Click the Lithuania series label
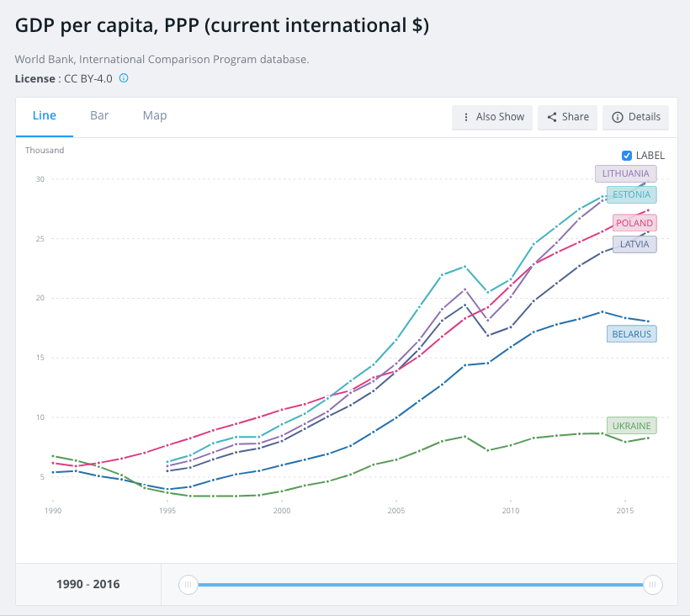 pyautogui.click(x=625, y=173)
